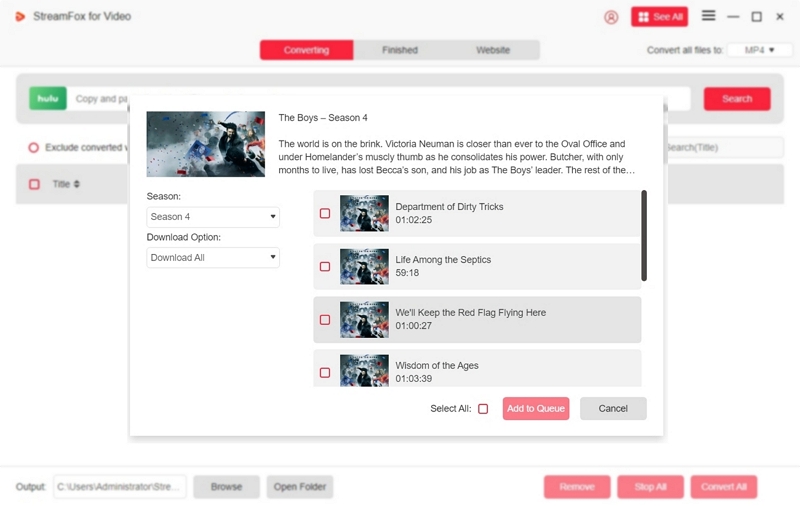Expand the Season 4 dropdown
This screenshot has height=506, width=800.
point(213,217)
